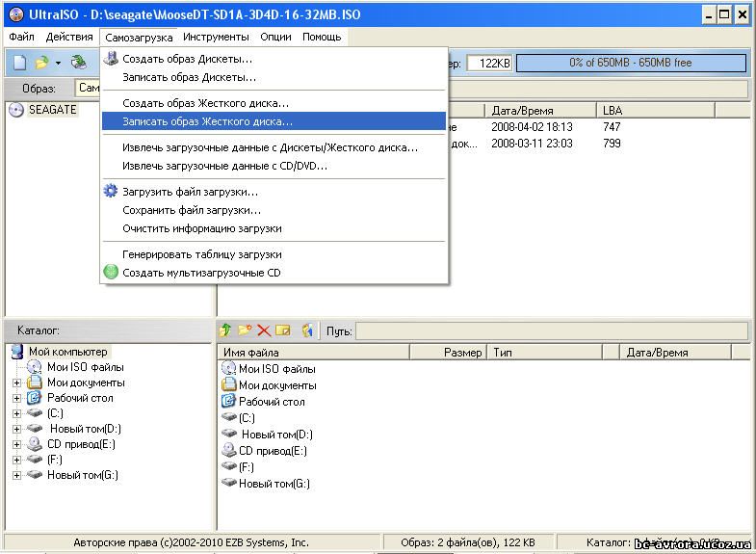Sort by Дата/Время column in image pane
This screenshot has width=756, height=554.
click(540, 111)
